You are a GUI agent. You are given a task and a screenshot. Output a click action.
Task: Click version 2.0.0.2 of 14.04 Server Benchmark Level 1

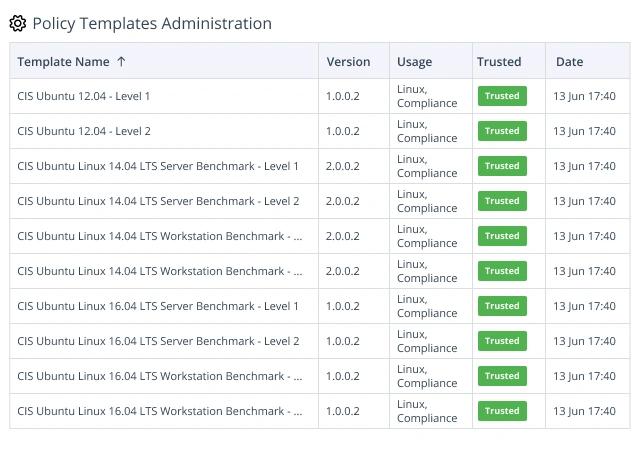click(343, 166)
